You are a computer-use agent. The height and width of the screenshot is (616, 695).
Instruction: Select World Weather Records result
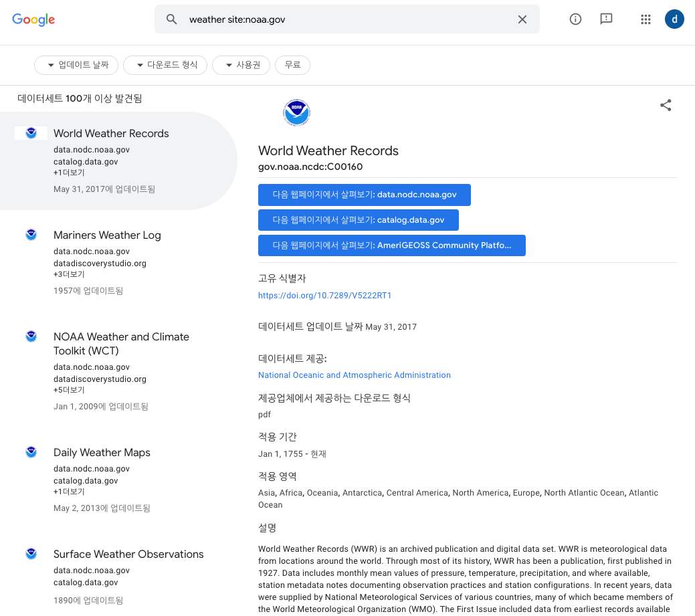[118, 161]
